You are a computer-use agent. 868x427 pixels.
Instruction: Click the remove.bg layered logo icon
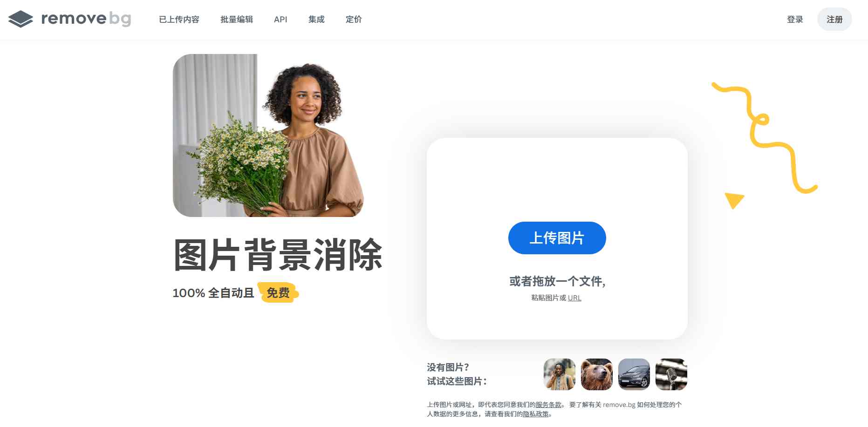(21, 19)
